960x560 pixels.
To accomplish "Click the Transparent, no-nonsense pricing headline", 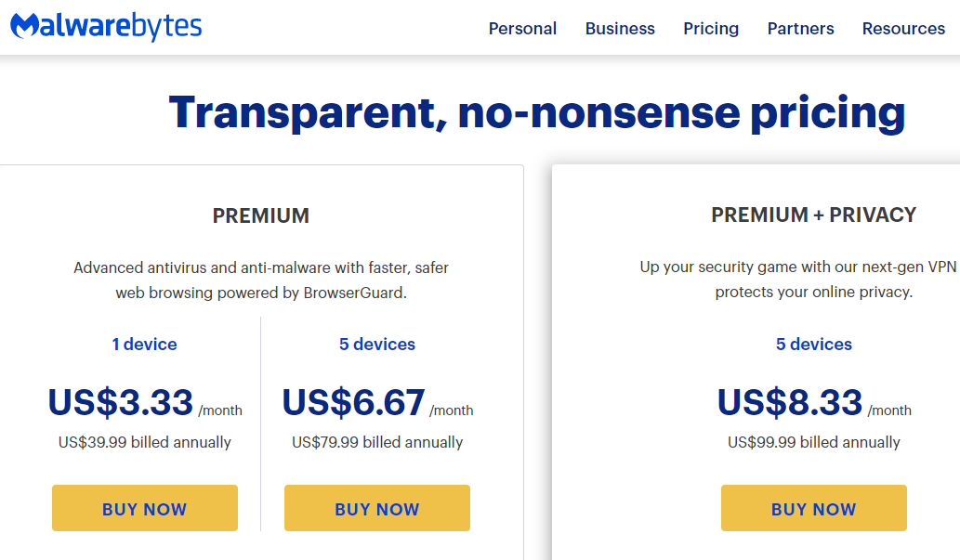I will pos(537,112).
